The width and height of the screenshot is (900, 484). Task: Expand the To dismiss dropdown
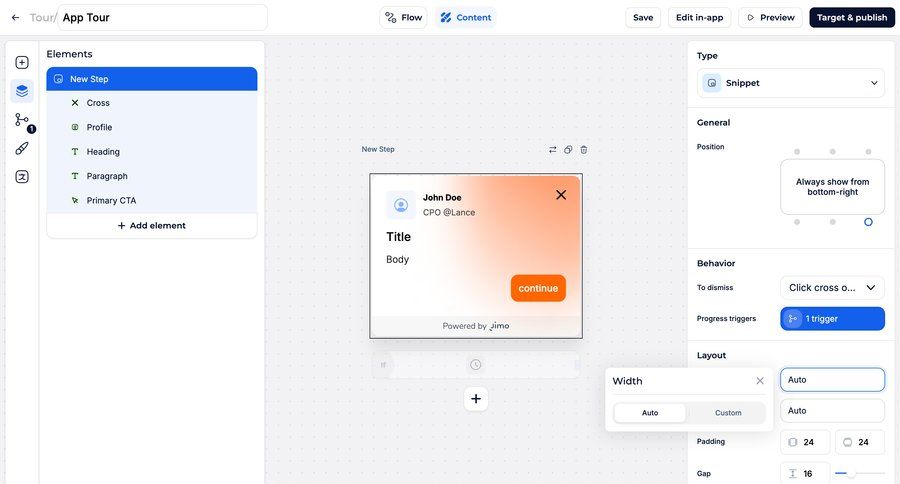832,288
